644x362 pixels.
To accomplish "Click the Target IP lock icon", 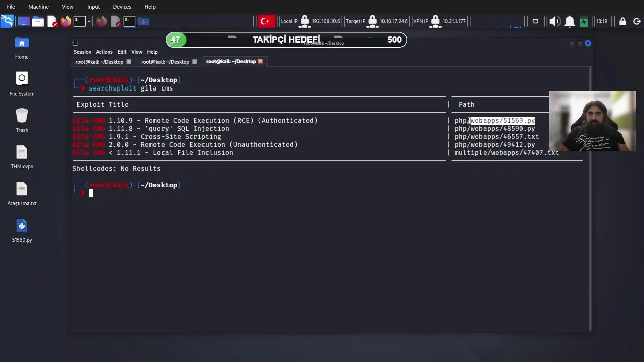I will 372,21.
